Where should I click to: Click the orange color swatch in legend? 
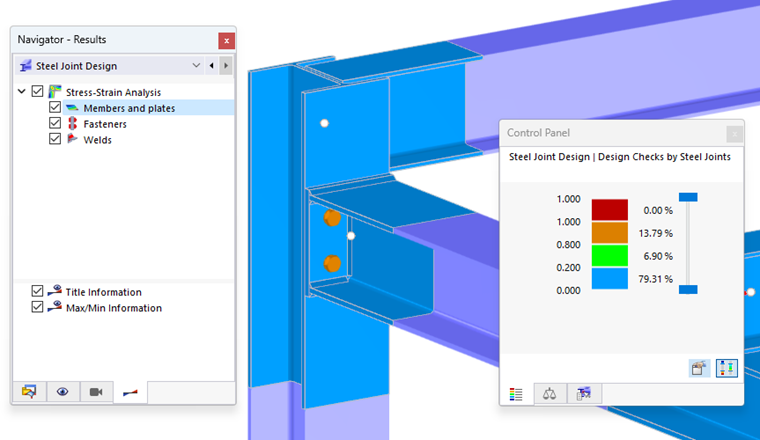click(x=610, y=233)
